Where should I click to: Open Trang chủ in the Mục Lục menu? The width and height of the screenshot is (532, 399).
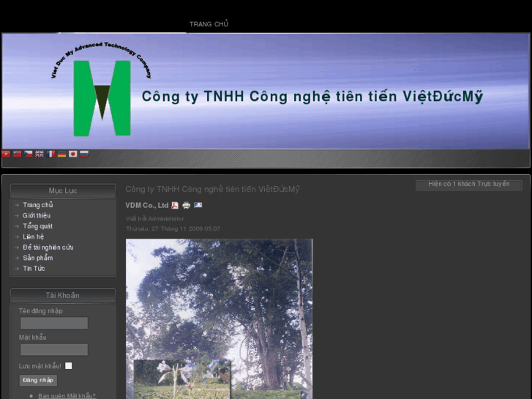pos(38,205)
